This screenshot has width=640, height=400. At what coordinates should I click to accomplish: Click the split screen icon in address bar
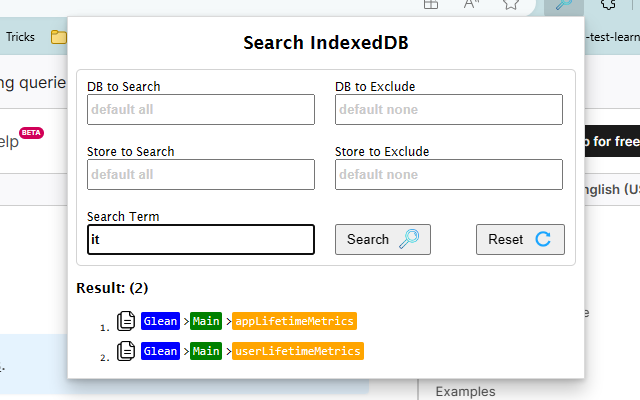(430, 5)
